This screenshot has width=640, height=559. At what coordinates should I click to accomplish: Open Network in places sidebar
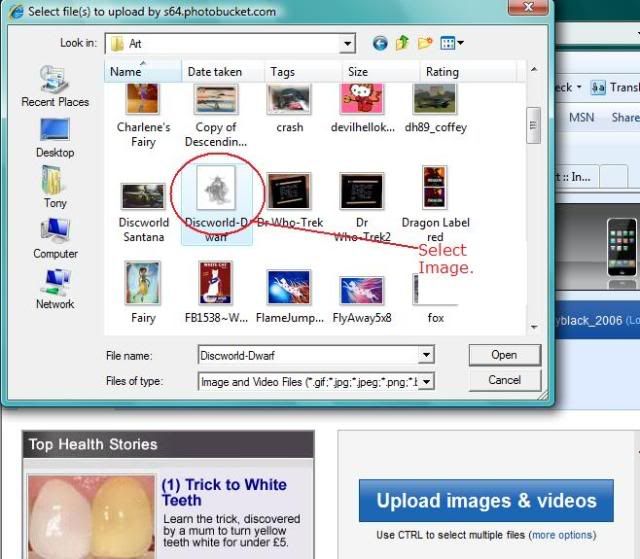click(x=55, y=288)
